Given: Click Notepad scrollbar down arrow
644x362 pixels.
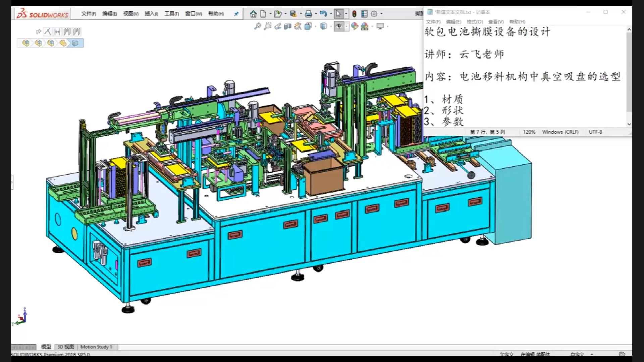Looking at the screenshot, I should [x=629, y=124].
